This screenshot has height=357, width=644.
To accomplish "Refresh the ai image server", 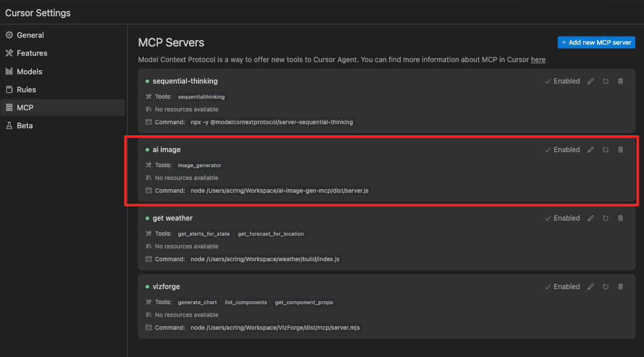I will (606, 150).
